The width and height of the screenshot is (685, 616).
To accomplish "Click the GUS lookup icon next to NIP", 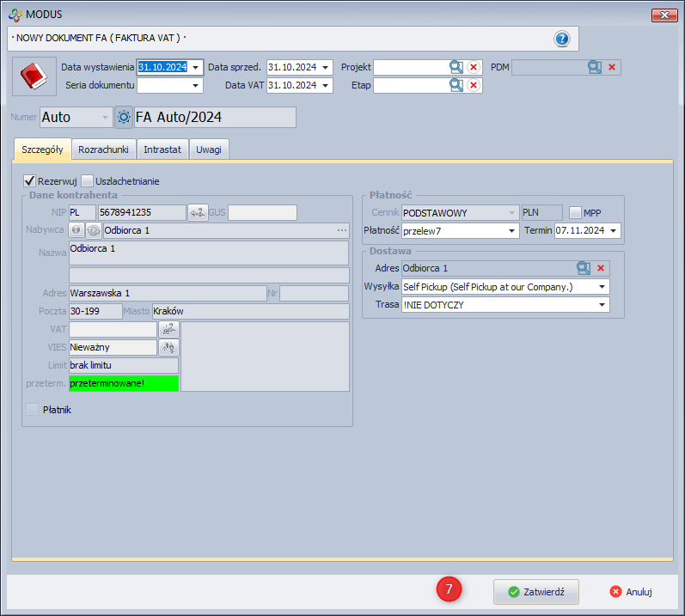I will click(x=198, y=212).
